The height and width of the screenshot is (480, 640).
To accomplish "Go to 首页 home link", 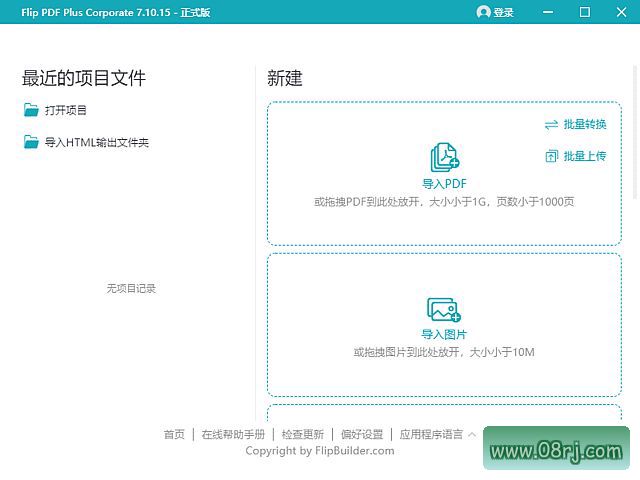I will pos(174,434).
